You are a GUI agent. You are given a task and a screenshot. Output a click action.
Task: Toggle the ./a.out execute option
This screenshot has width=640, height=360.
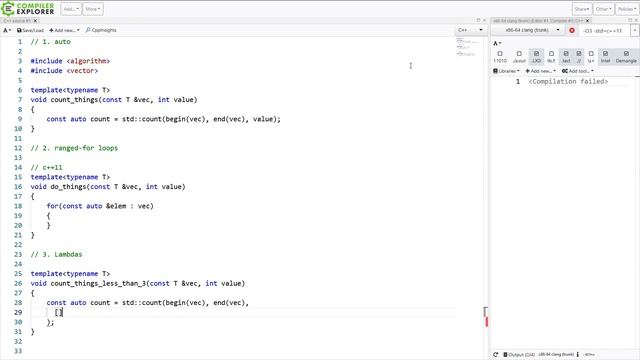(519, 57)
